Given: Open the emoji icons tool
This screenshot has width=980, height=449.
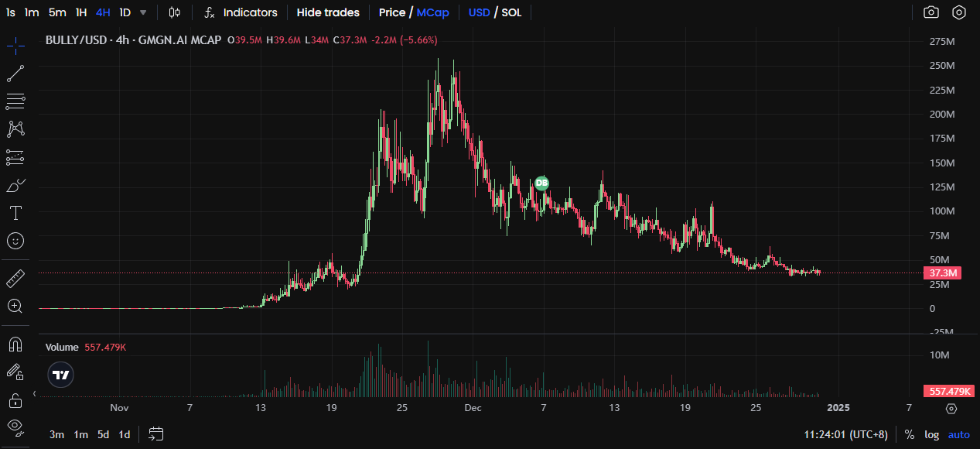Looking at the screenshot, I should pos(15,241).
